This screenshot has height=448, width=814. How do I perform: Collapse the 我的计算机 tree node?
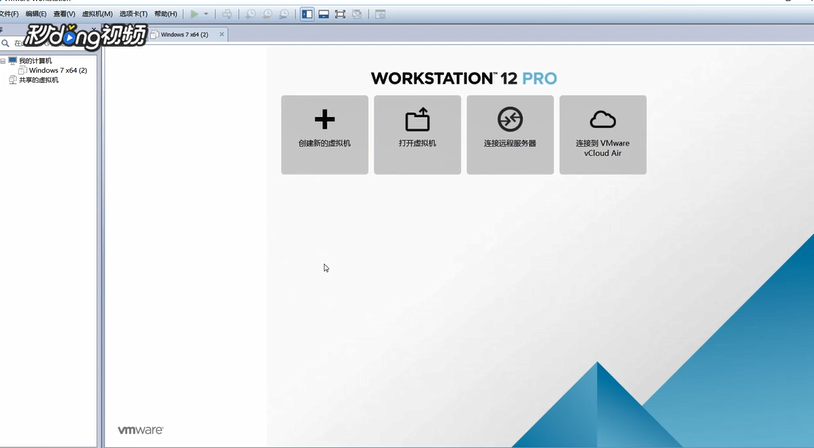pos(3,61)
